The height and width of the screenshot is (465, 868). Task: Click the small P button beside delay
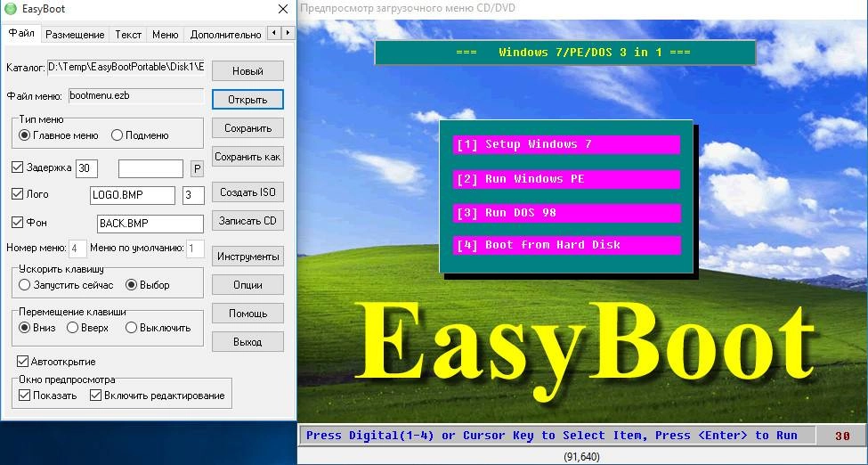point(197,168)
